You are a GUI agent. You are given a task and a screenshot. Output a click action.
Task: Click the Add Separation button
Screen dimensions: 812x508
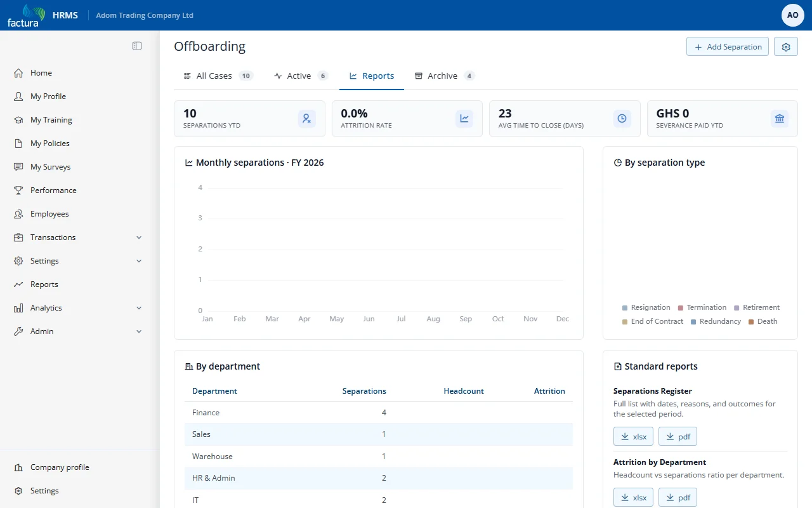point(728,47)
